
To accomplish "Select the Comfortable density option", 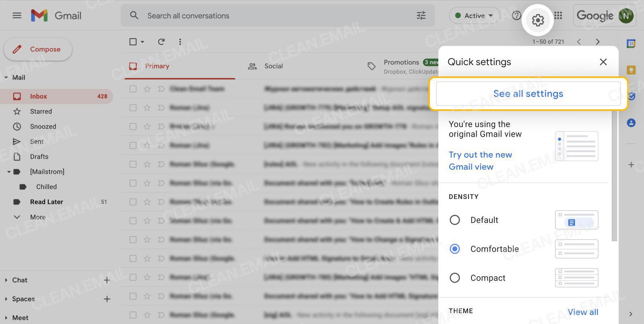I will (455, 249).
